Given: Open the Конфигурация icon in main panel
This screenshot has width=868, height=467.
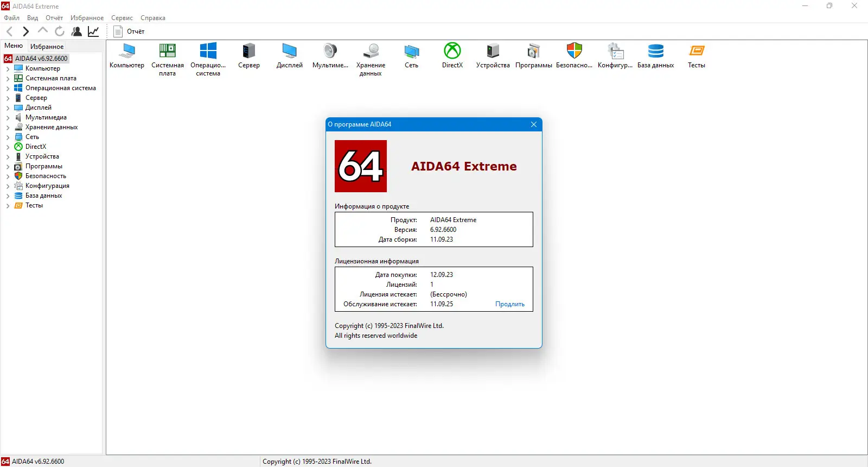Looking at the screenshot, I should coord(615,55).
